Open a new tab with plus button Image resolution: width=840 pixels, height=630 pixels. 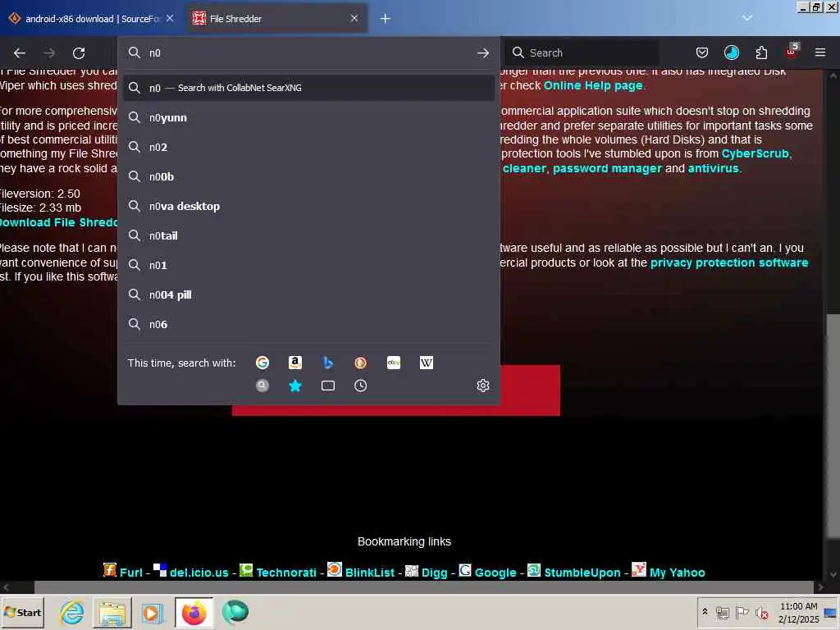386,18
